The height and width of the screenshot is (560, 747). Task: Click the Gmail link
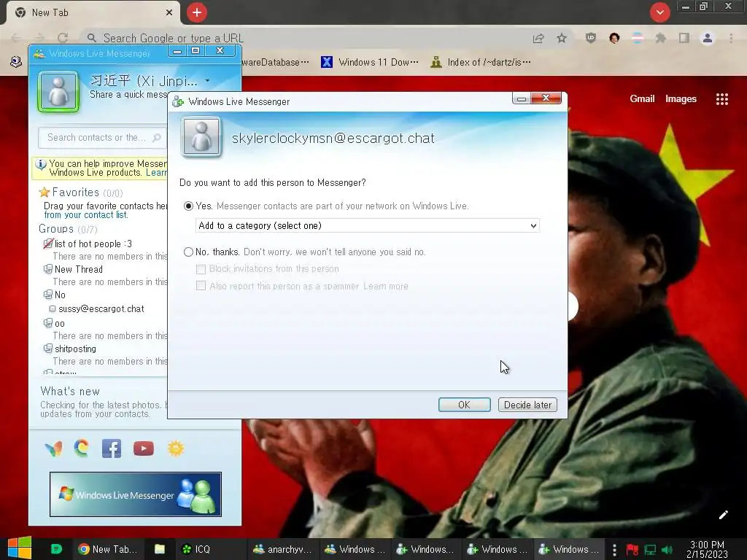[642, 98]
